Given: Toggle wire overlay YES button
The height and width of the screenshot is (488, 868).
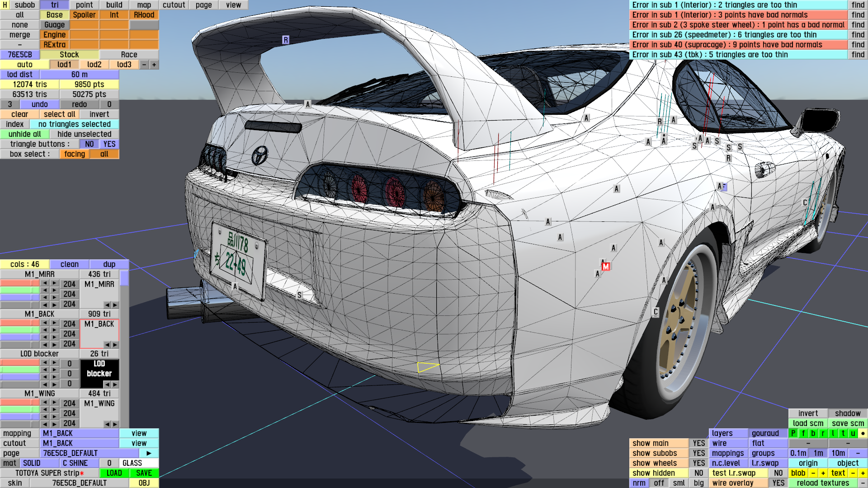Looking at the screenshot, I should click(778, 483).
